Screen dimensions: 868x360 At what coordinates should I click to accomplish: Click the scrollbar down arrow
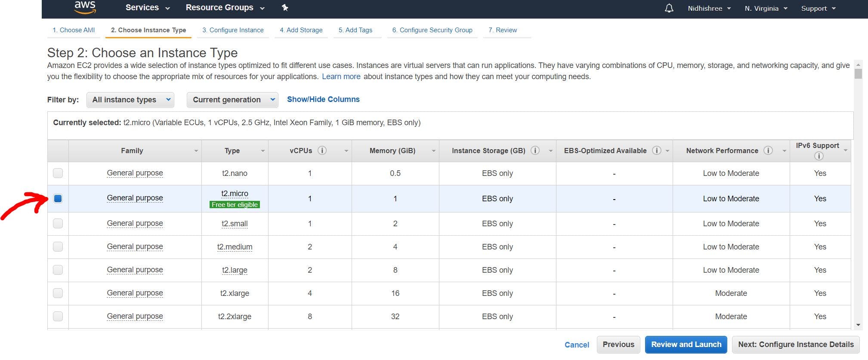click(x=858, y=325)
